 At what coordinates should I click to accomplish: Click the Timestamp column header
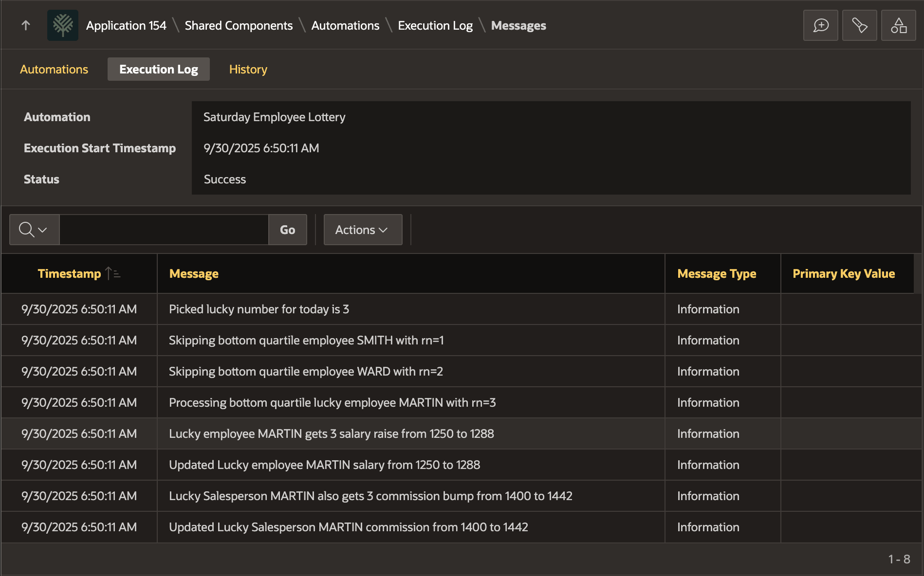click(69, 273)
